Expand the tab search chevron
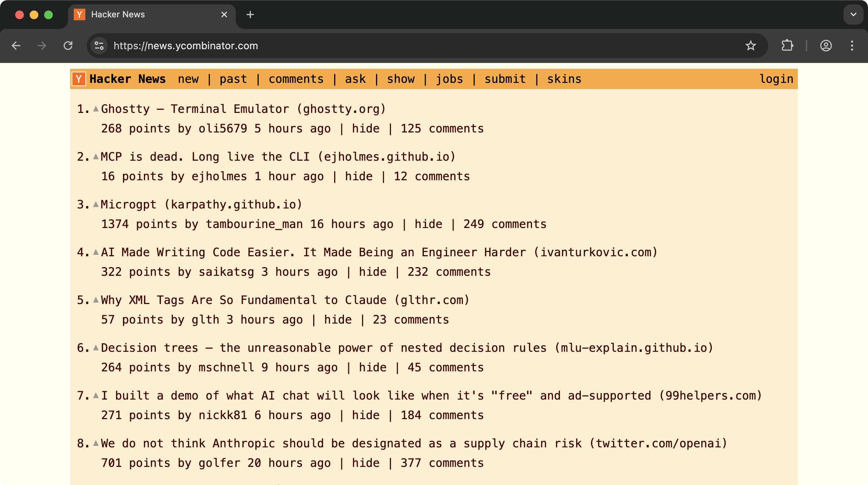Screen dimensions: 868x485 click(x=853, y=14)
